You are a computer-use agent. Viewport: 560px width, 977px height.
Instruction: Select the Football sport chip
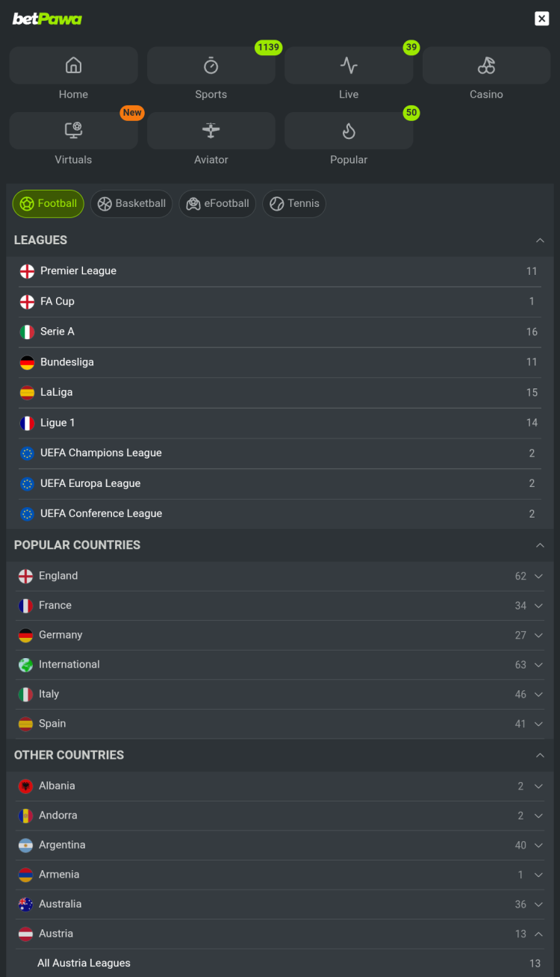click(x=49, y=204)
